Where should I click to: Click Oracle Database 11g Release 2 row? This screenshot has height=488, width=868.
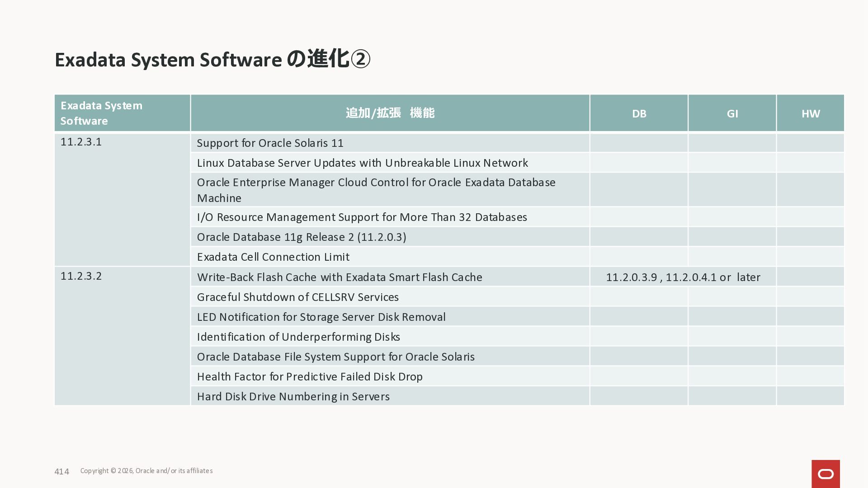coord(302,237)
